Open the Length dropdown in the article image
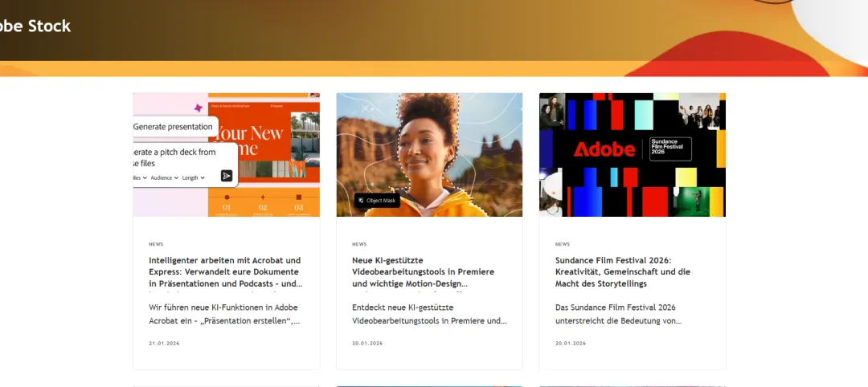This screenshot has width=868, height=387. point(193,178)
